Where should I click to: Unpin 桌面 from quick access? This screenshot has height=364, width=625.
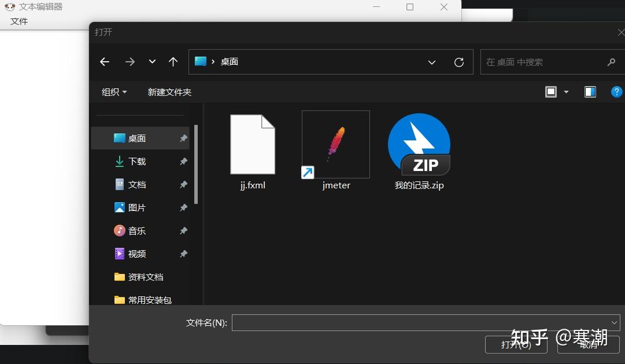click(x=183, y=138)
